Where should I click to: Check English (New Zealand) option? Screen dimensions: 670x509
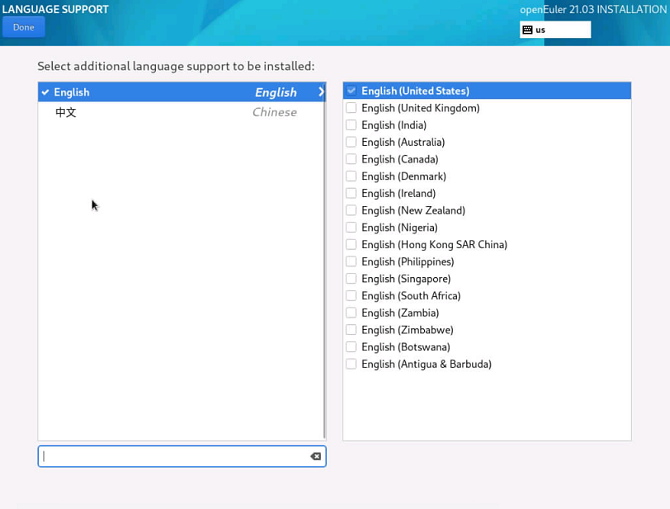pyautogui.click(x=351, y=210)
